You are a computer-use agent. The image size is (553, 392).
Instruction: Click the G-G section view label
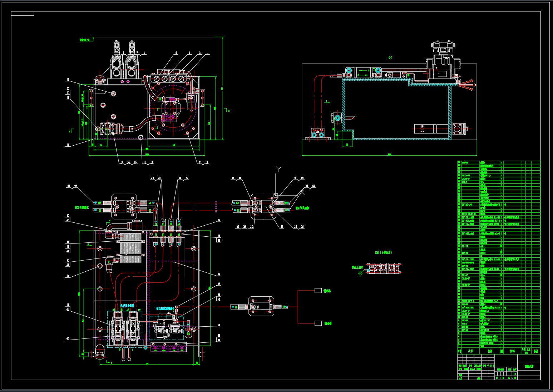tap(390, 58)
